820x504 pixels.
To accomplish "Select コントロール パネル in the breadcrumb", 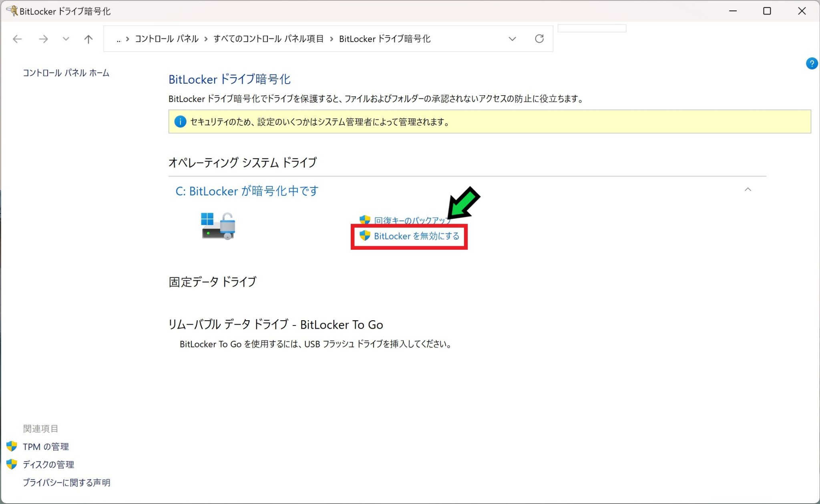I will (x=165, y=38).
